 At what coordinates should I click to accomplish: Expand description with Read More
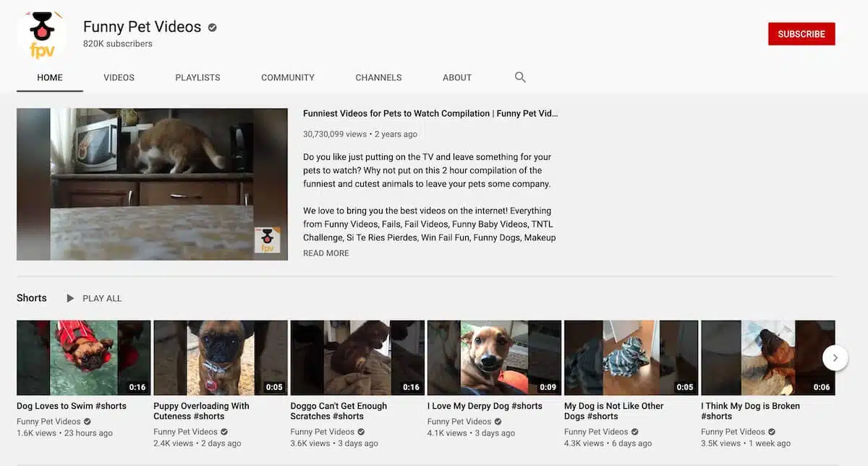pyautogui.click(x=326, y=253)
